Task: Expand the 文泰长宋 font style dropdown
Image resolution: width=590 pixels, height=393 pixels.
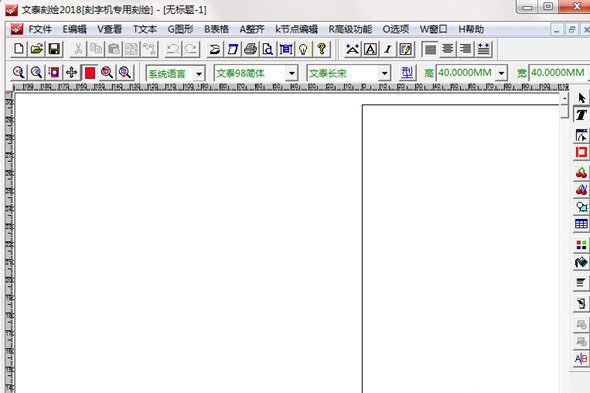Action: (384, 73)
